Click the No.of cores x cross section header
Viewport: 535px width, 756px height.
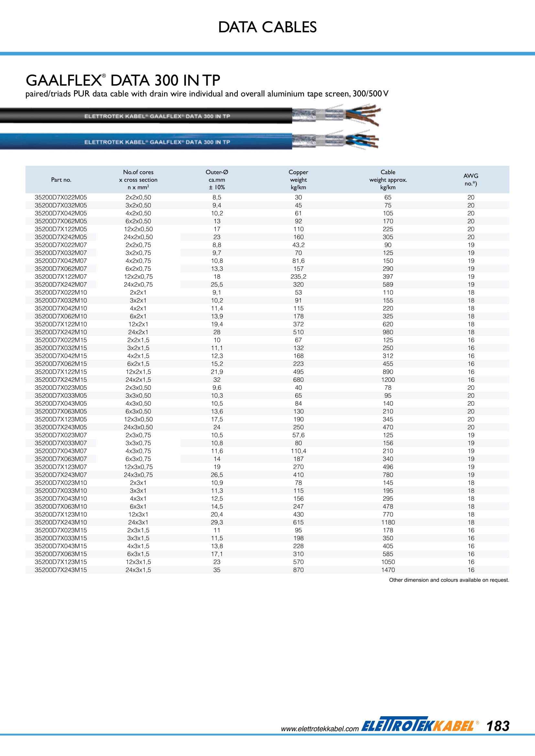coord(138,180)
